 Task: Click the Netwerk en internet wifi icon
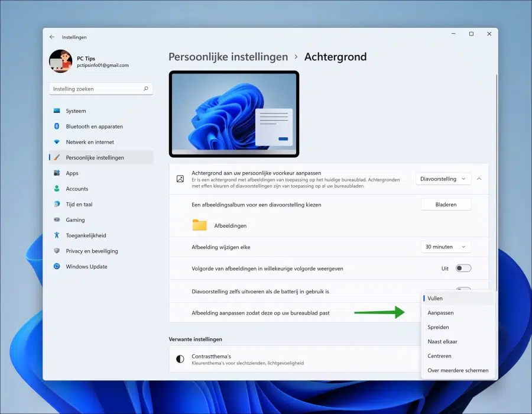[x=57, y=142]
